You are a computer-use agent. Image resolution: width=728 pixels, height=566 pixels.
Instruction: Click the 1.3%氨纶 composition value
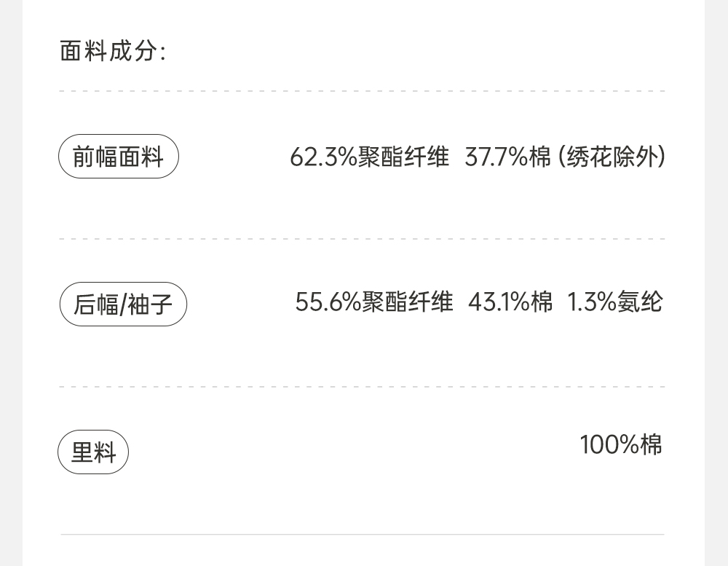(614, 302)
